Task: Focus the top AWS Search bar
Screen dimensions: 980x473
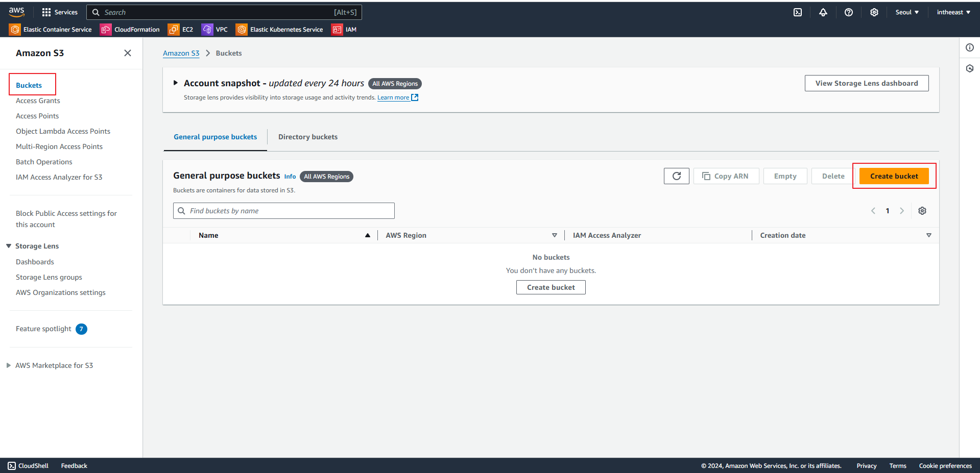Action: pos(224,12)
